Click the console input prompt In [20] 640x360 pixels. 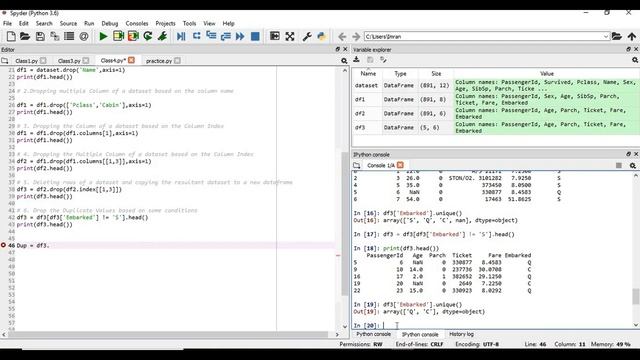(x=367, y=326)
